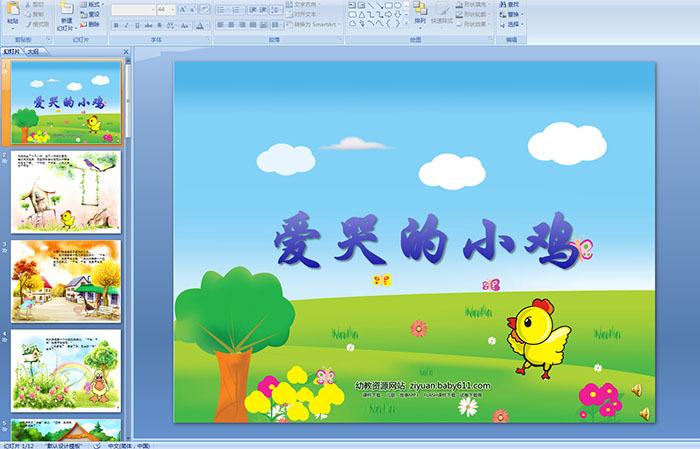Toggle Center paragraph alignment
This screenshot has height=449, width=700.
pyautogui.click(x=231, y=25)
